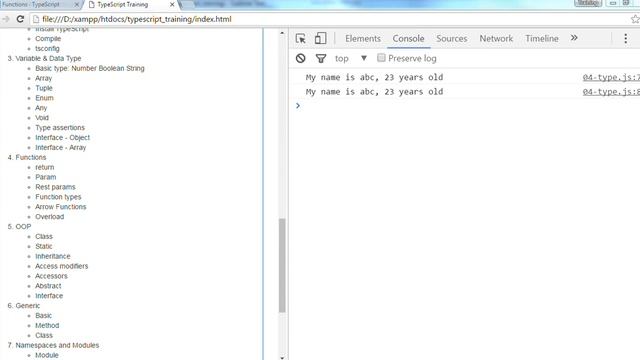640x360 pixels.
Task: Open the Class link under OOP
Action: click(x=44, y=236)
